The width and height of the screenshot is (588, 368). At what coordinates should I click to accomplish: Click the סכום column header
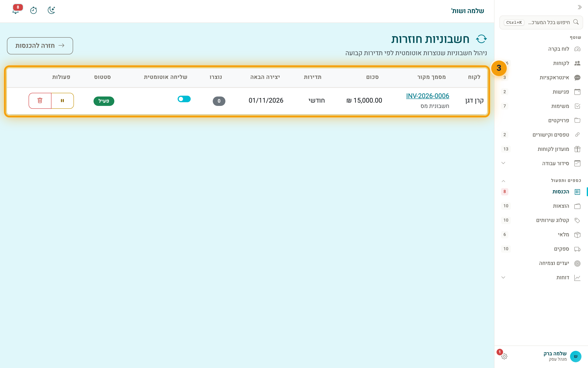coord(372,77)
